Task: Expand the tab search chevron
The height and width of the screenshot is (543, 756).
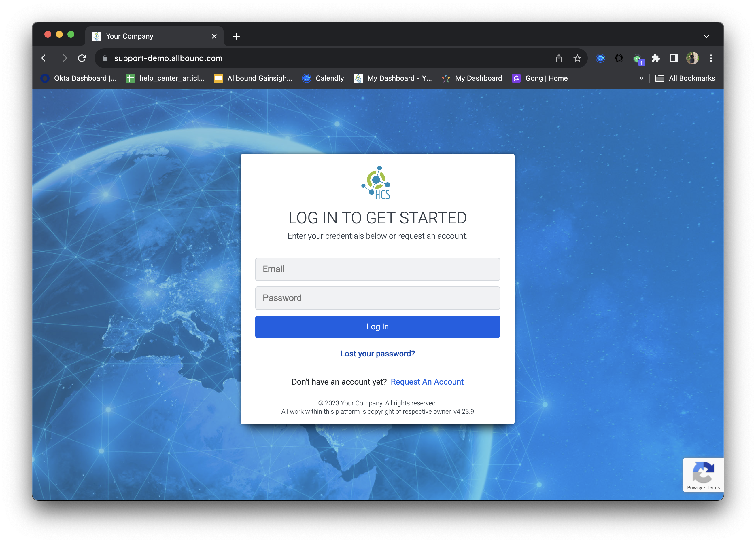Action: pos(706,36)
